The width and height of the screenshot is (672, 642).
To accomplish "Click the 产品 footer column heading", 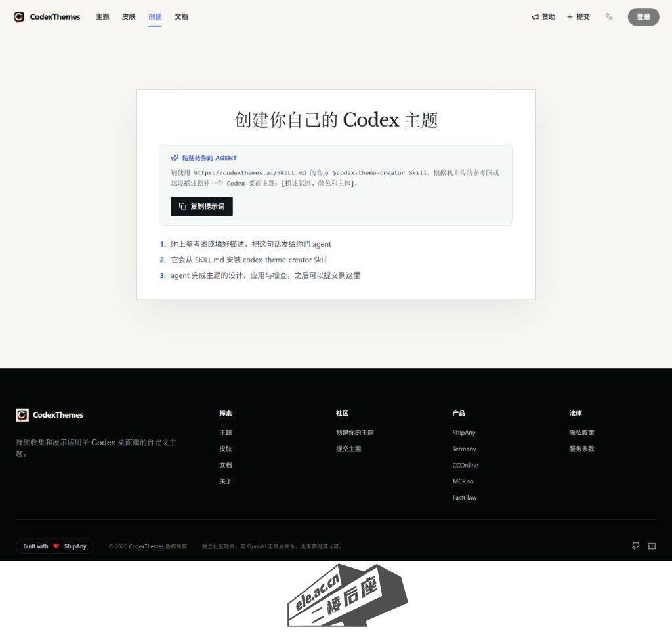I will (459, 413).
